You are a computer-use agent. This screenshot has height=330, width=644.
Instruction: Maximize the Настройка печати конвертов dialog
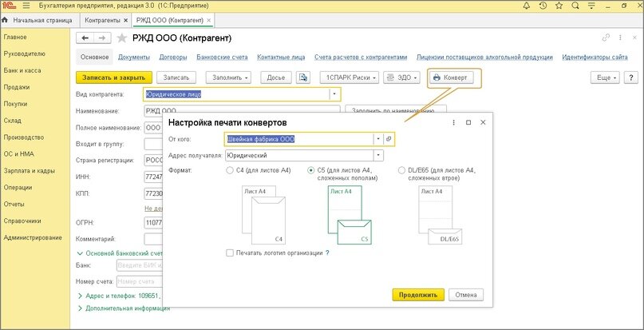(468, 122)
